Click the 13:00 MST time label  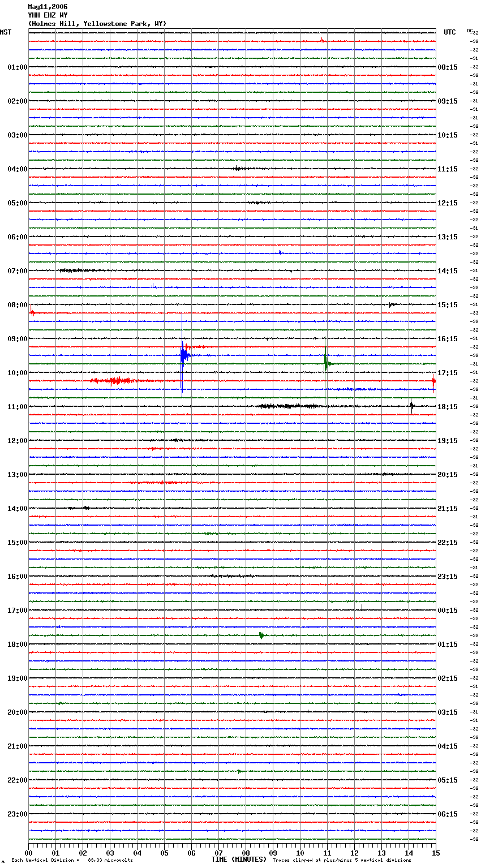pyautogui.click(x=18, y=475)
